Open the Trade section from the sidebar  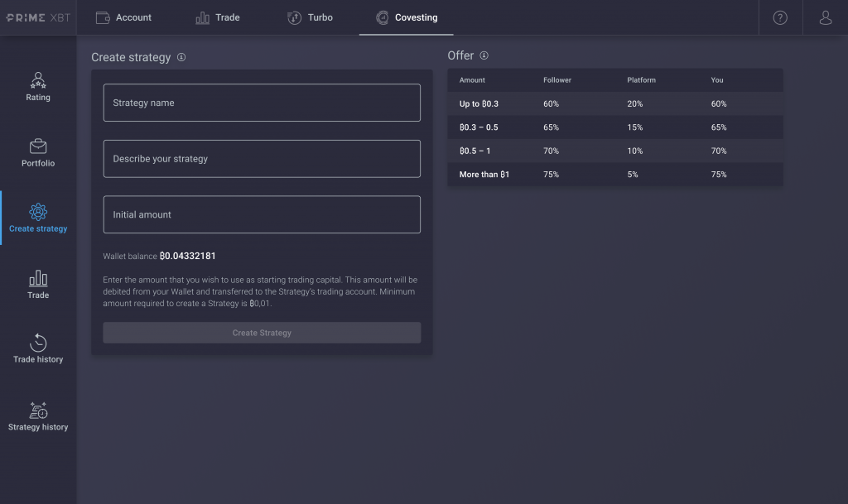(x=37, y=281)
